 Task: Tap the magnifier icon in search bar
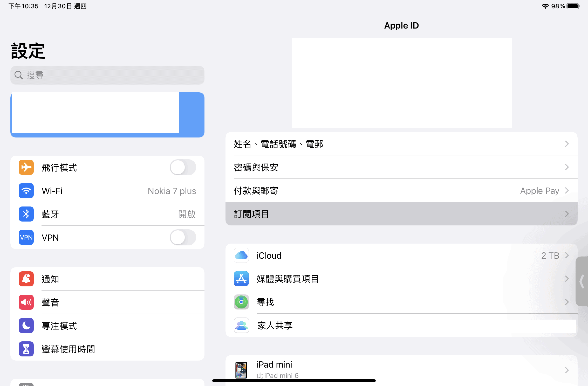pyautogui.click(x=19, y=75)
